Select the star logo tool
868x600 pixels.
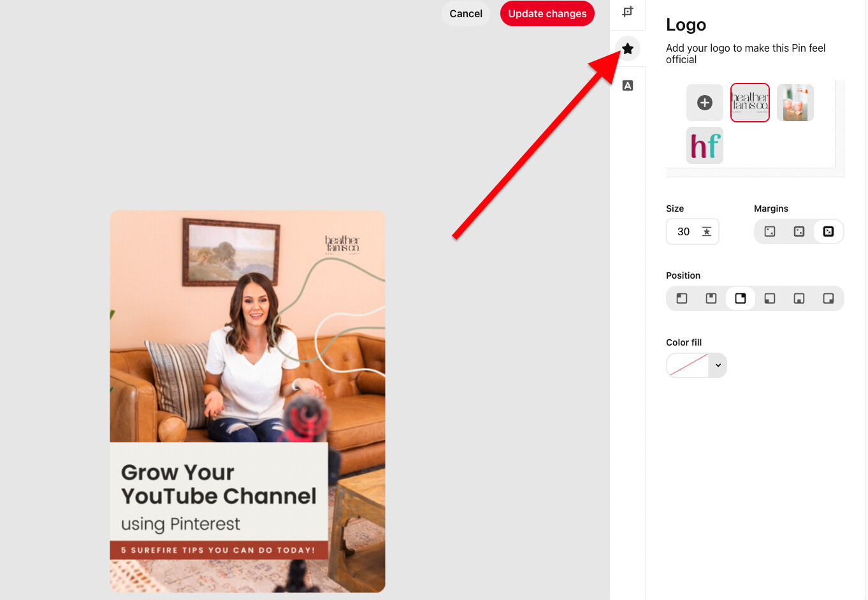coord(628,48)
